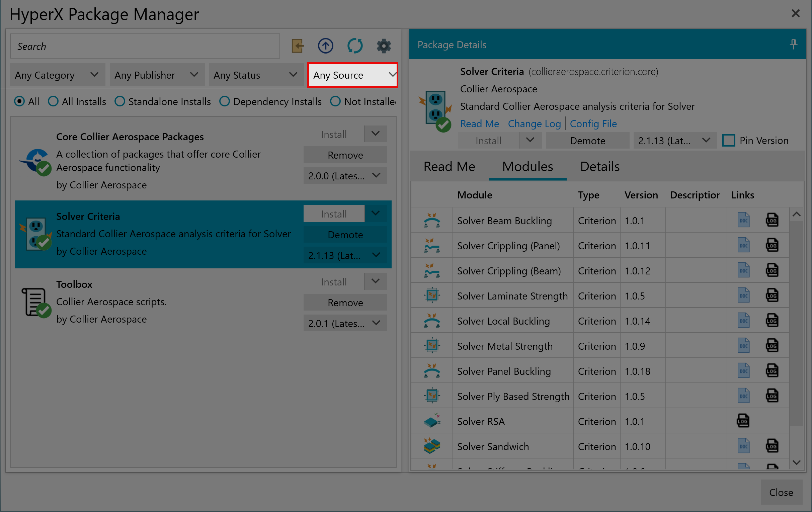Pin the Package Details panel
The image size is (812, 512).
pos(793,44)
